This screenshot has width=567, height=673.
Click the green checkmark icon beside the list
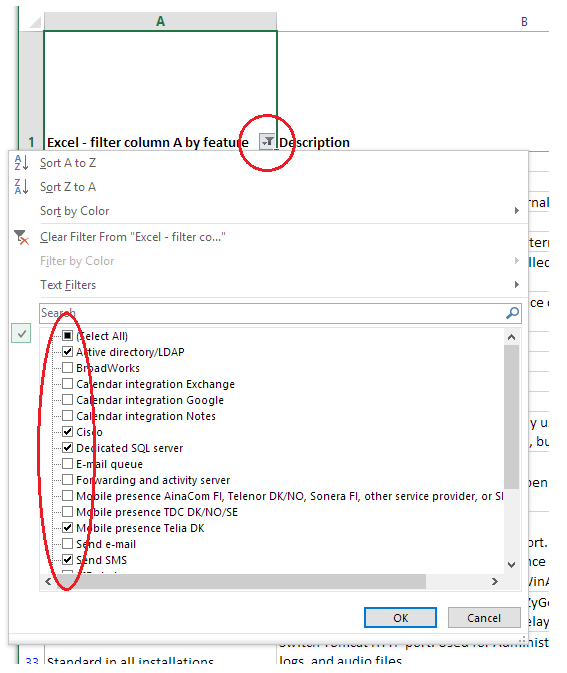pos(21,333)
